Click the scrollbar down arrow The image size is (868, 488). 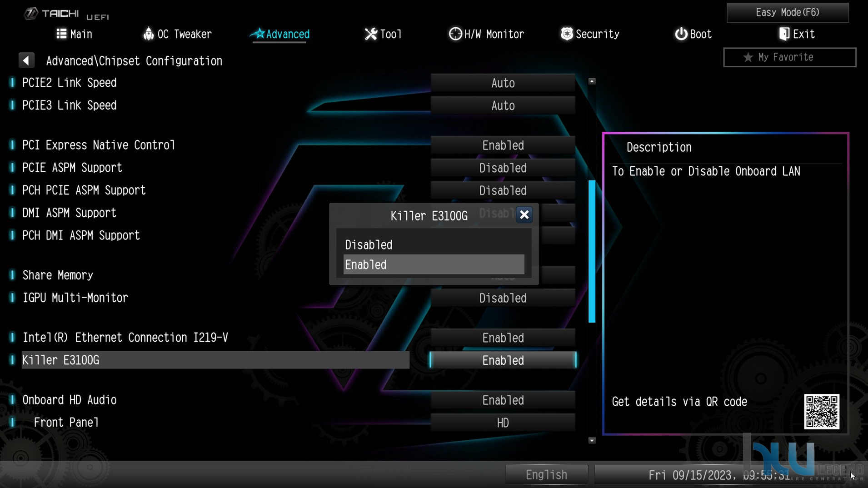(x=592, y=440)
